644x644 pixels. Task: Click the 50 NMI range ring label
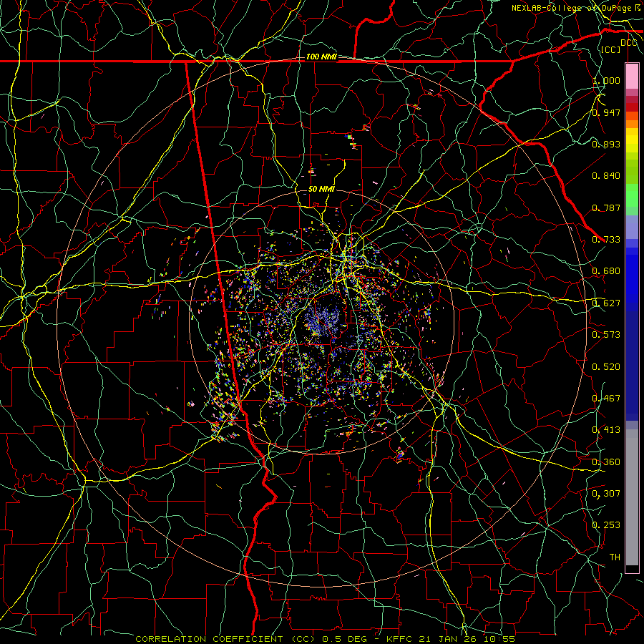(321, 190)
